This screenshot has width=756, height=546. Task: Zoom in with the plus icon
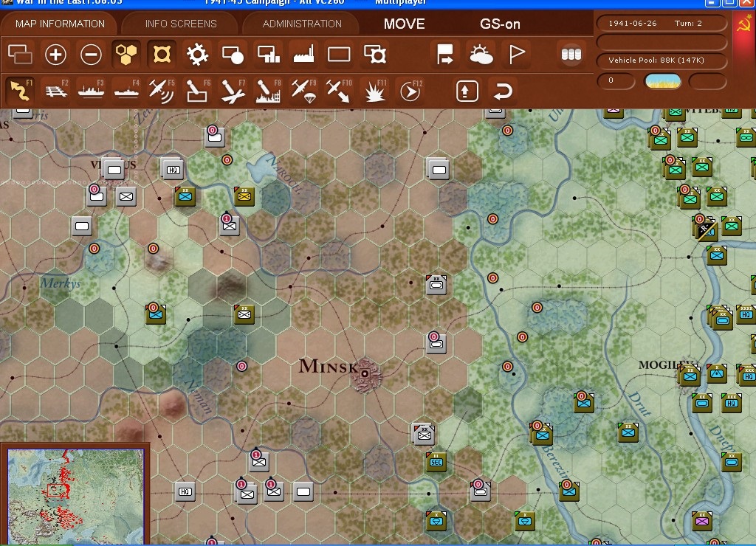(55, 54)
